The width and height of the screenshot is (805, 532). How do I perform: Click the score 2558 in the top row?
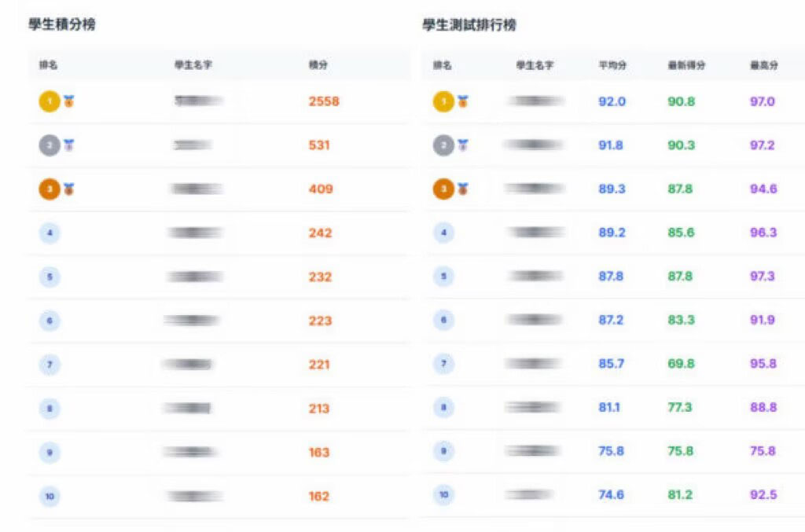[324, 101]
